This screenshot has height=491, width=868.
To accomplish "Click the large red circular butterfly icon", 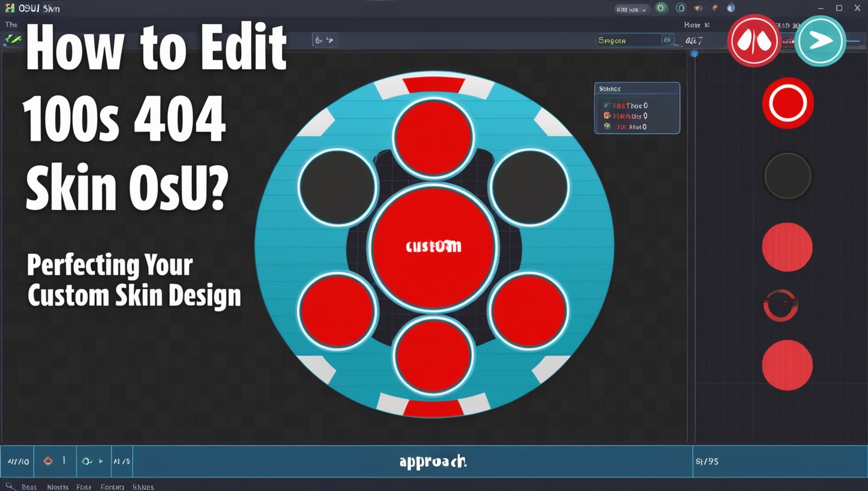I will (754, 41).
